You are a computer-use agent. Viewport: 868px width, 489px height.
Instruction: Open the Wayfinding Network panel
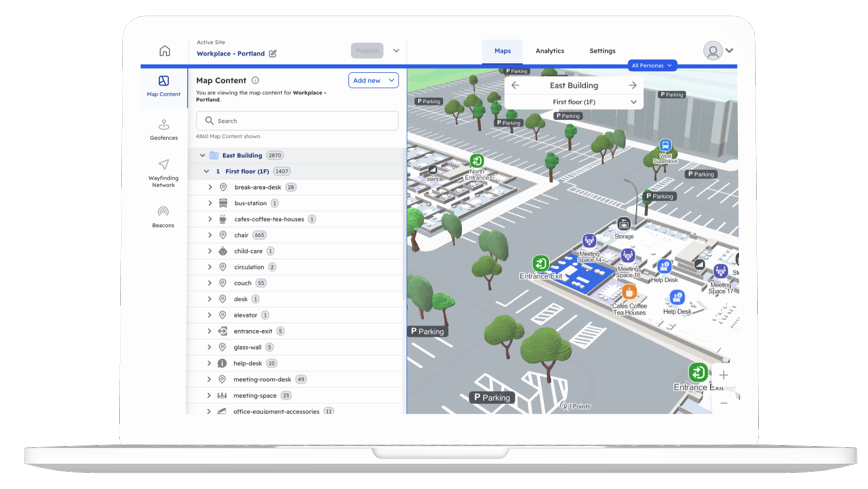click(164, 173)
